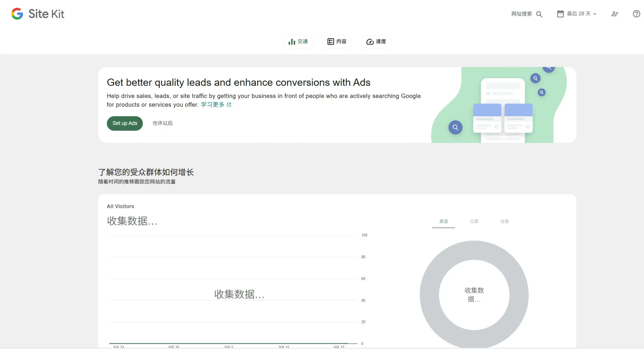Click the speedometer icon in the 速度 chip
This screenshot has height=349, width=644.
(370, 41)
